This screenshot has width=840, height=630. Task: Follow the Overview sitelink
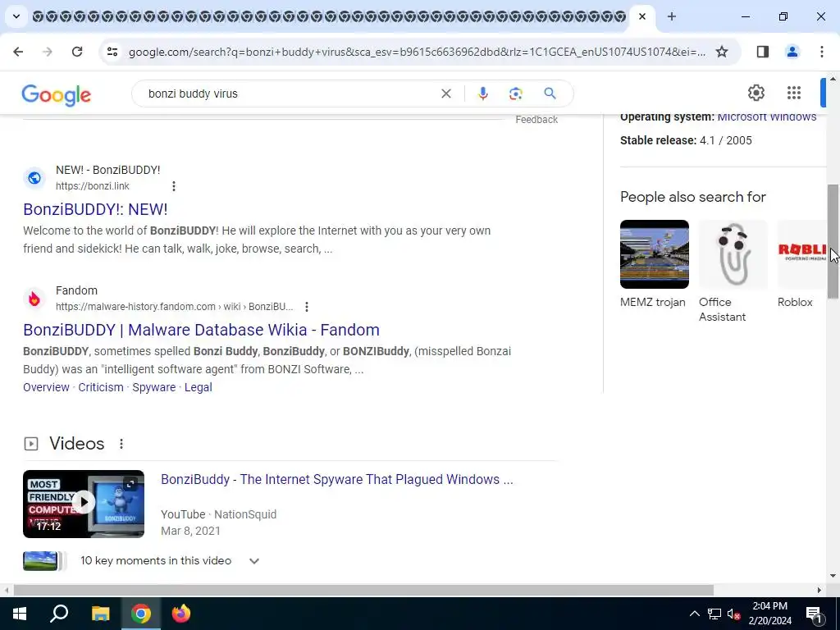coord(46,387)
